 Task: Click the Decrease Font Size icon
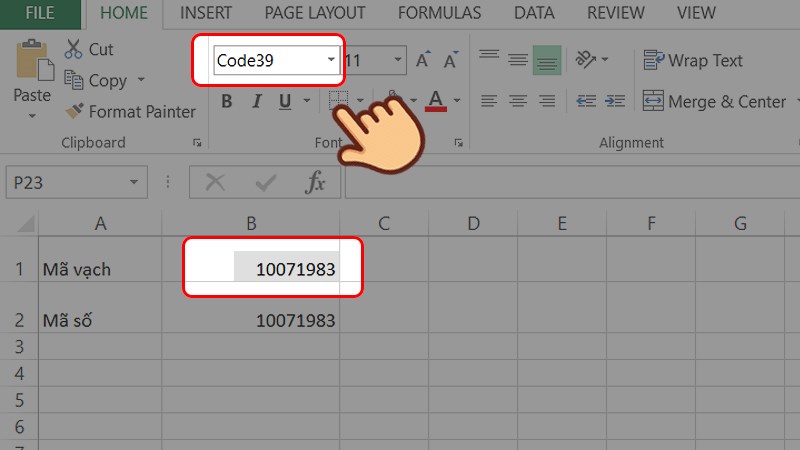(449, 61)
